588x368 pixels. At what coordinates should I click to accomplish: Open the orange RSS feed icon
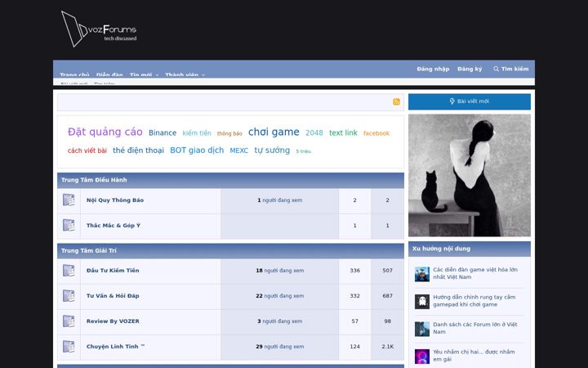tap(396, 101)
